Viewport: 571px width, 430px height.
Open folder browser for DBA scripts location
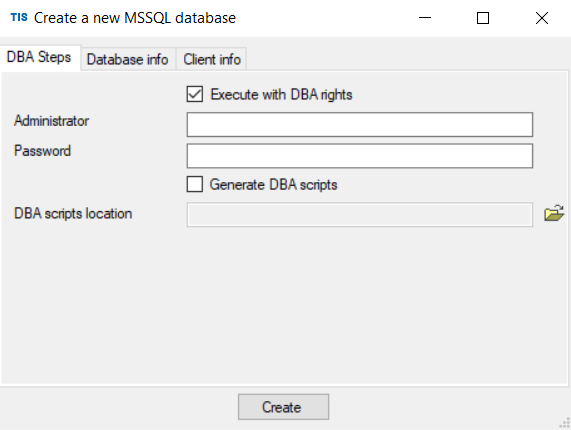click(x=554, y=213)
